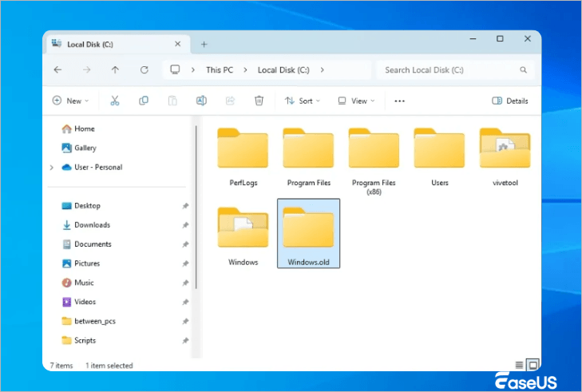Viewport: 582px width, 392px height.
Task: Close the Local Disk (C:) tab
Action: click(x=177, y=44)
